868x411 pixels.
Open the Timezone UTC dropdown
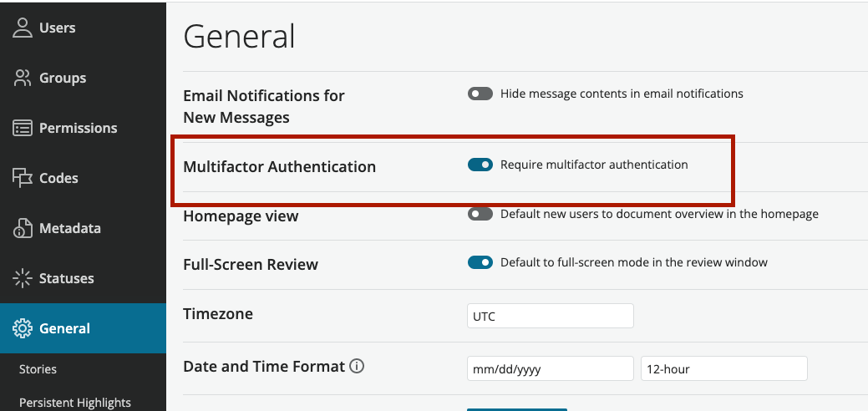551,316
